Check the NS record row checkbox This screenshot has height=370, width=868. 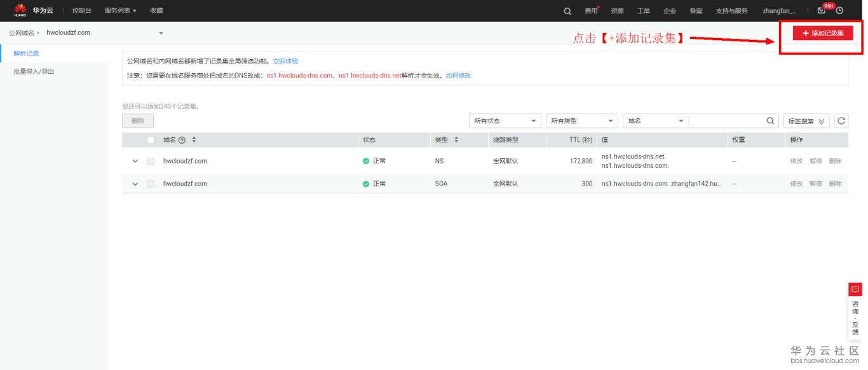coord(151,161)
